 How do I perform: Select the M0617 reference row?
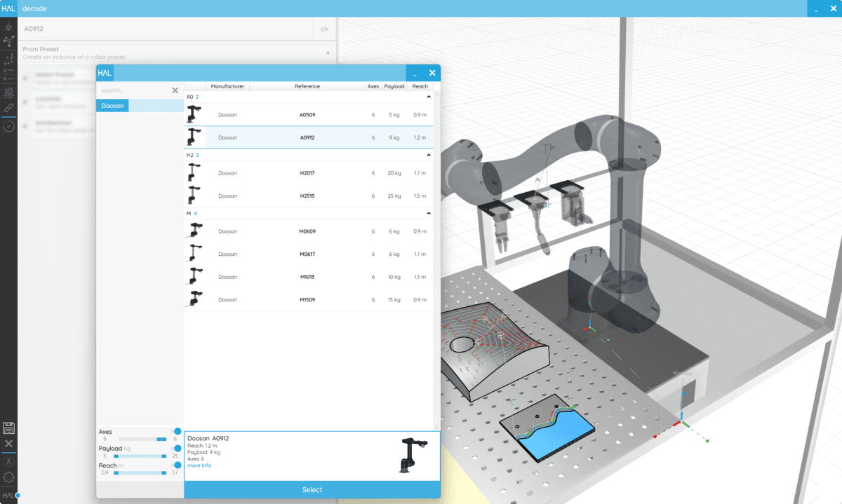click(309, 254)
